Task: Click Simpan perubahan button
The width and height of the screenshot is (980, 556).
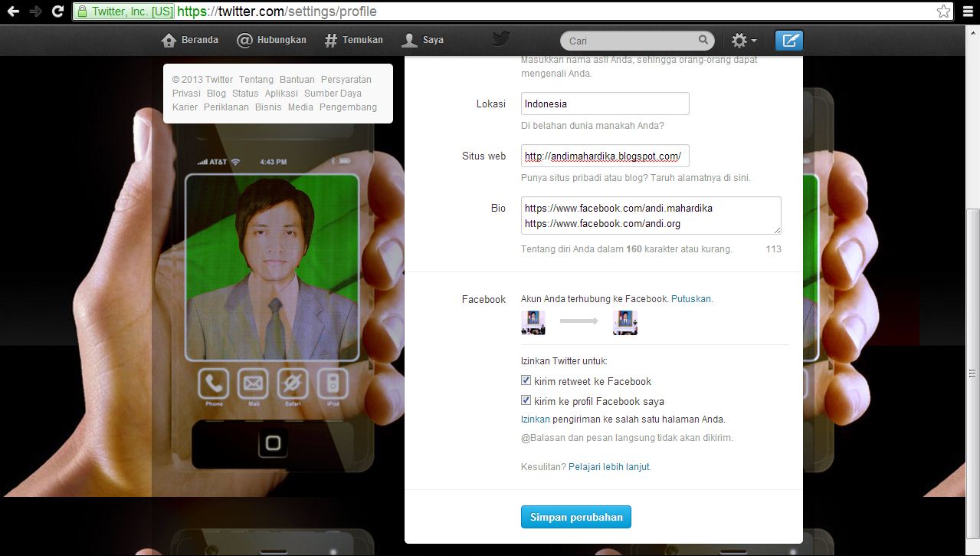Action: pos(576,517)
